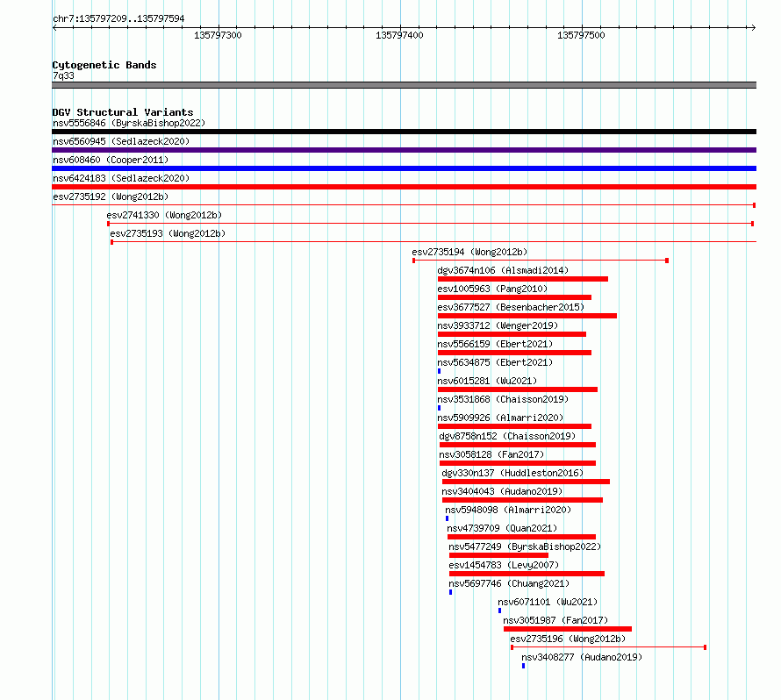
Task: Click the black nsv5556846 variant bar
Action: [404, 132]
